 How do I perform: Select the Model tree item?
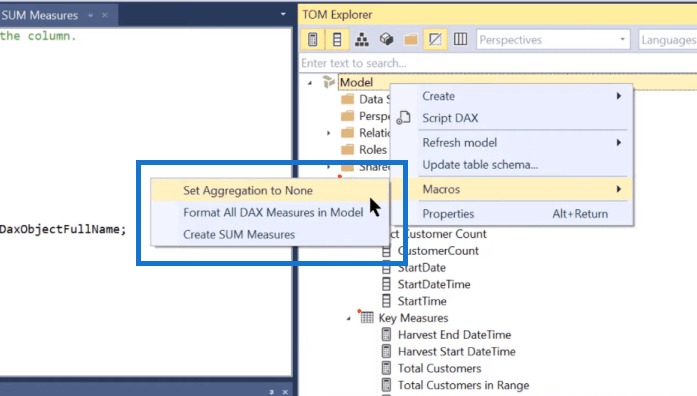point(356,82)
